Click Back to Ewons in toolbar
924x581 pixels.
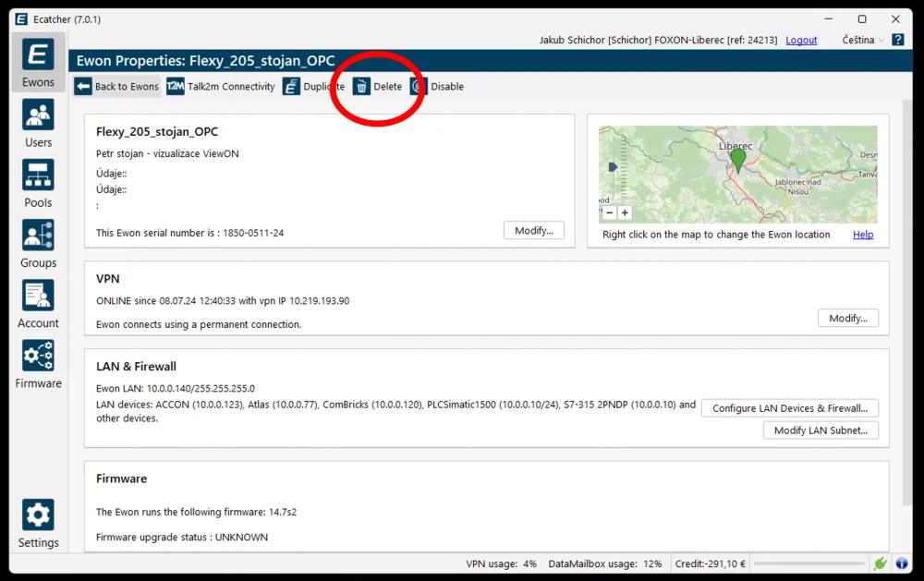pos(117,87)
